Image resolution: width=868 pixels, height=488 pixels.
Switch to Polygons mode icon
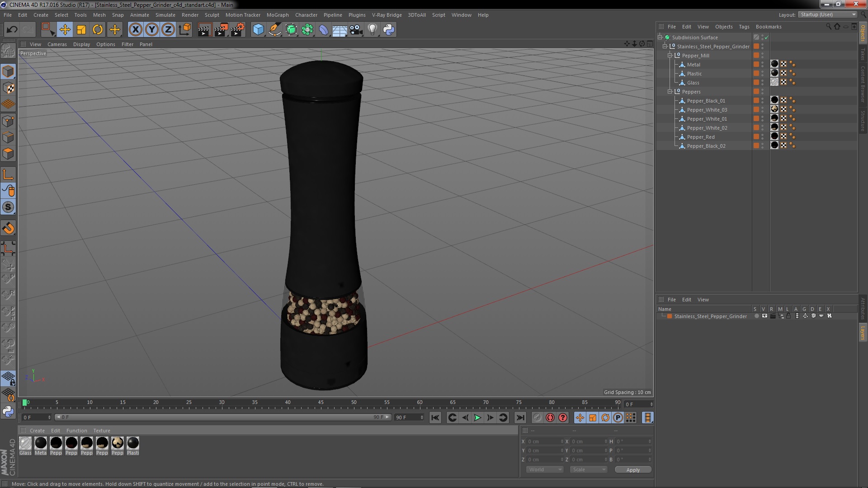(x=8, y=154)
